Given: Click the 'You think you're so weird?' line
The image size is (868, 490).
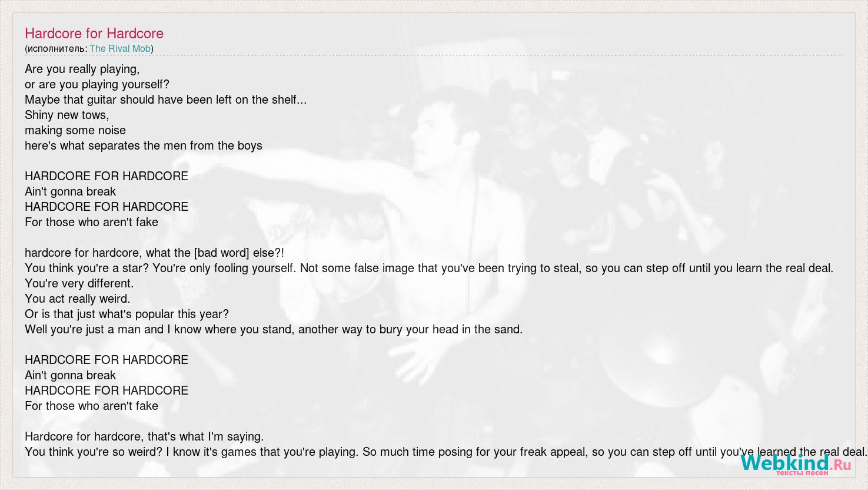Looking at the screenshot, I should click(x=446, y=452).
